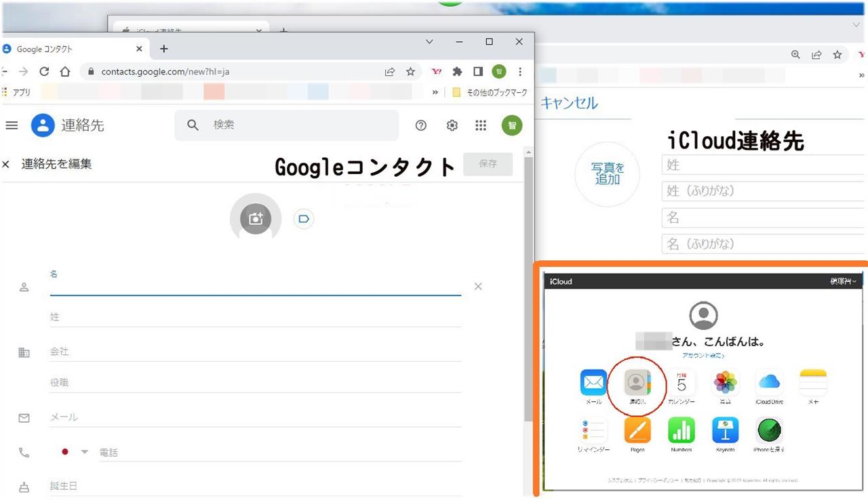Add a label using the label icon
Viewport: 868px width, 500px height.
tap(304, 219)
